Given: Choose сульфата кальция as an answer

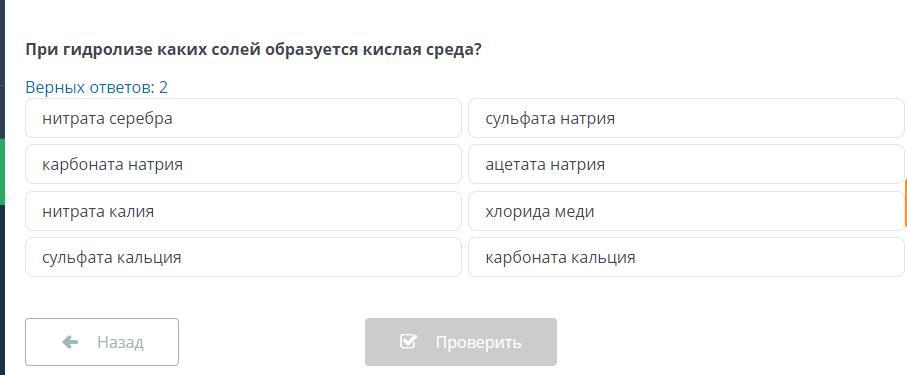Looking at the screenshot, I should click(x=244, y=257).
